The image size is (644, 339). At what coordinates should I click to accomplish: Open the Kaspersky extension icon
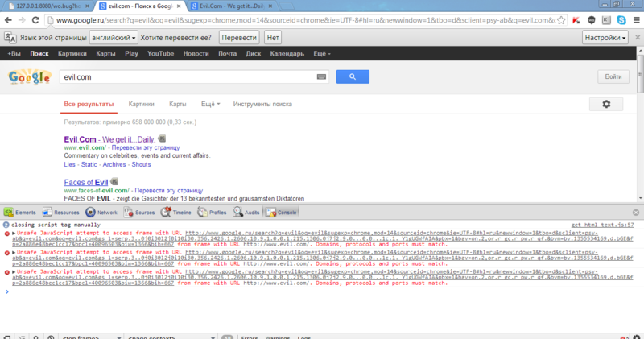point(576,20)
